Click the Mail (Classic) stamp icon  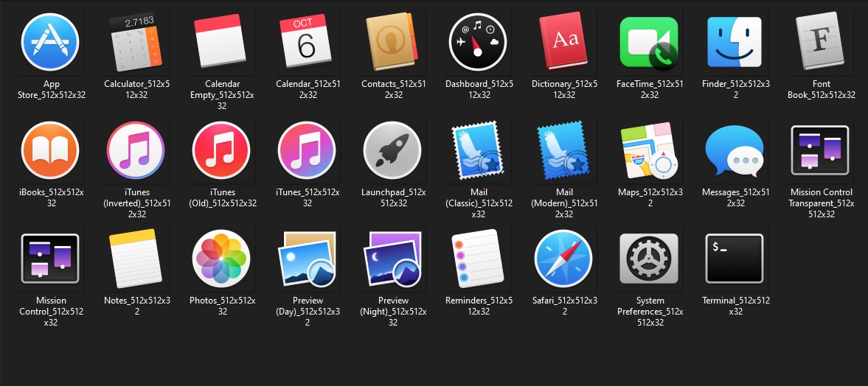[x=478, y=150]
